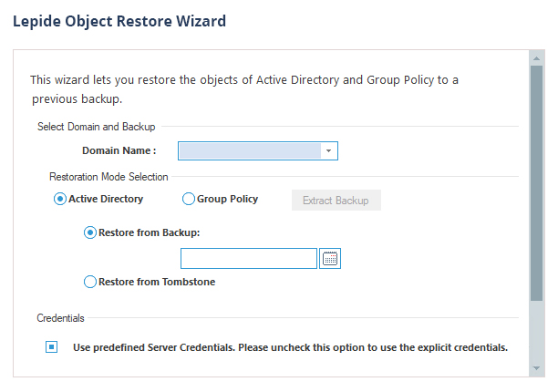This screenshot has width=558, height=392.
Task: Click the Lepide Object Restore Wizard title
Action: (119, 21)
